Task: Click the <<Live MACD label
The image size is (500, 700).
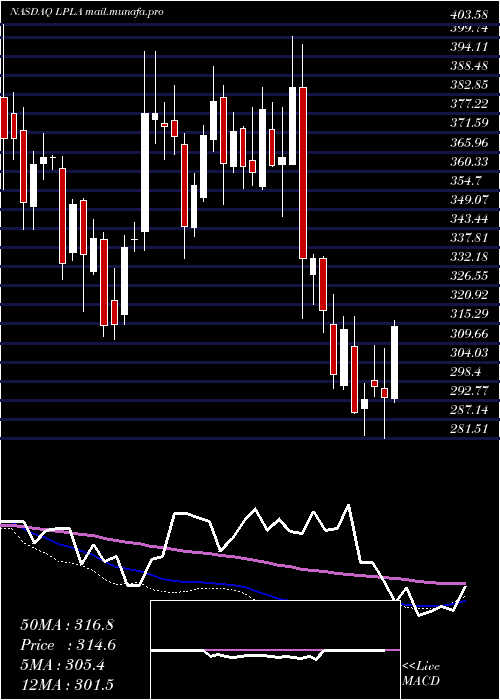Action: tap(421, 674)
